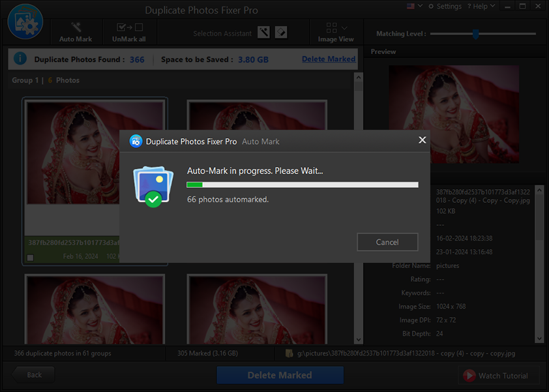
Task: Tick the checkbox on first photo thumbnail
Action: (31, 258)
